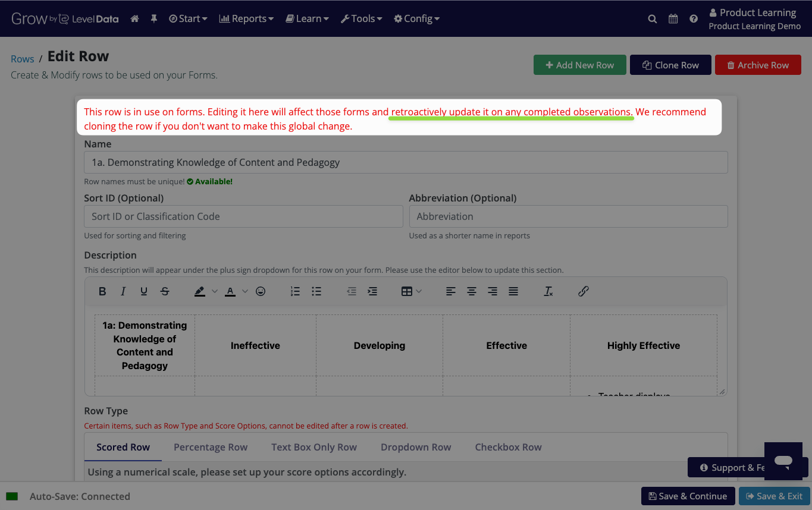Grab the editor resize handle corner
This screenshot has width=812, height=510.
pos(722,392)
